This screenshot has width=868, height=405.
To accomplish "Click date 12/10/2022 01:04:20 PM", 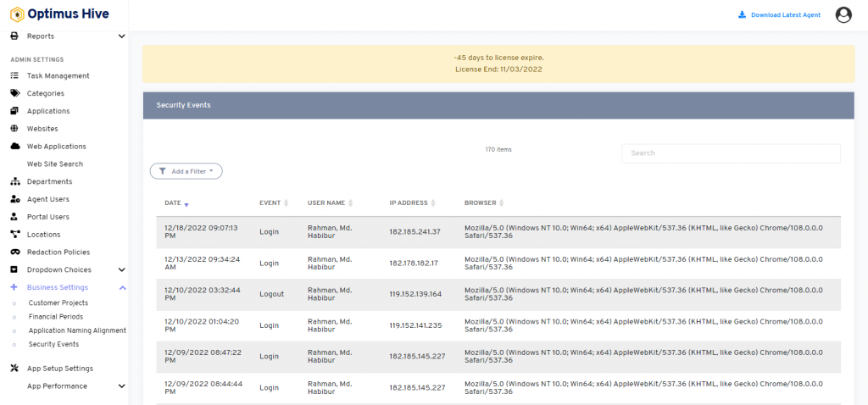I will point(202,326).
